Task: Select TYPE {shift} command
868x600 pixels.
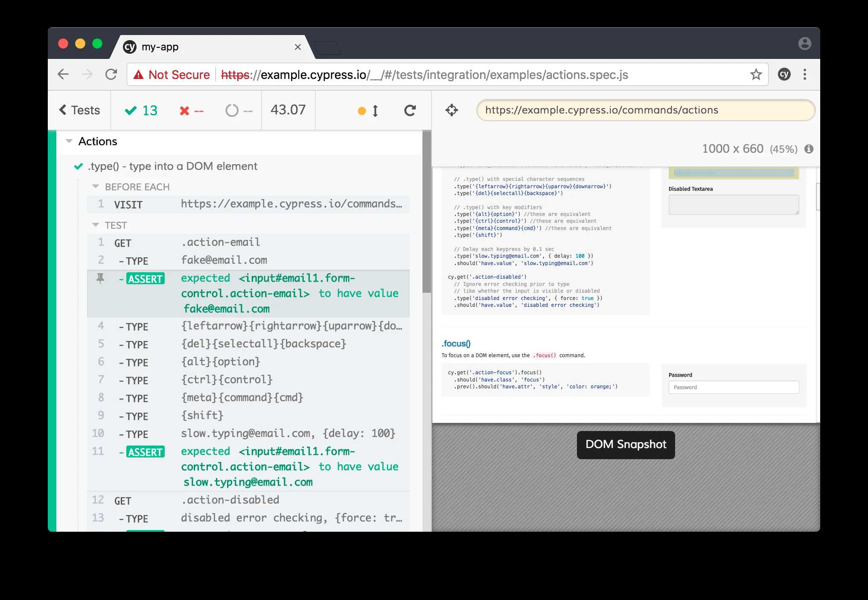Action: tap(248, 416)
